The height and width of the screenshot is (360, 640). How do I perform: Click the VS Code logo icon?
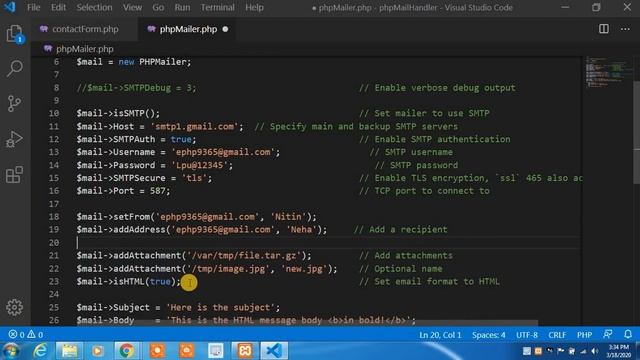[9, 7]
